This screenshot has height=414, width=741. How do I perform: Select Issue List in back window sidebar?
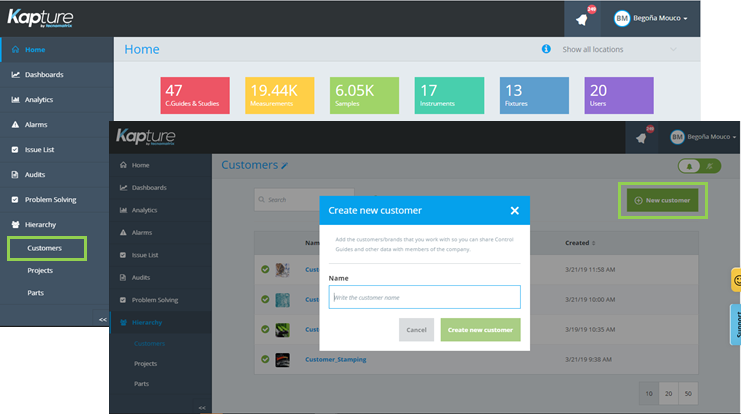57,150
